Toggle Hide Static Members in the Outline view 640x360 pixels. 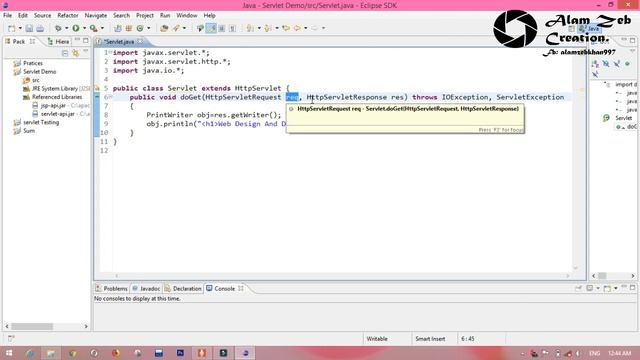tap(617, 64)
